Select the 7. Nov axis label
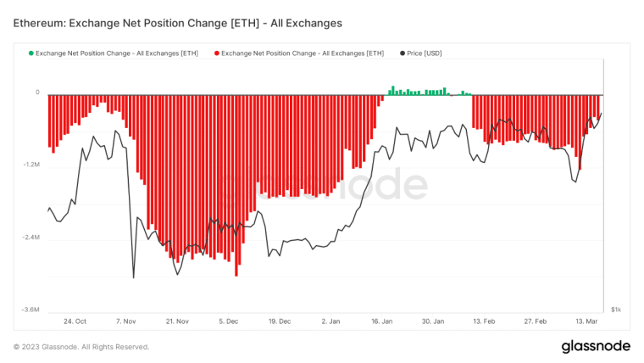 (125, 321)
